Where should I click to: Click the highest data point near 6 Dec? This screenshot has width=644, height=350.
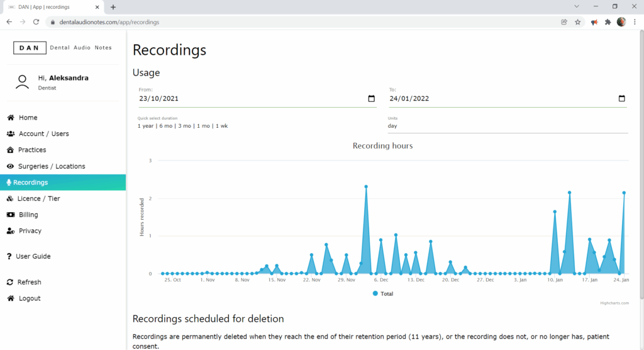click(366, 186)
